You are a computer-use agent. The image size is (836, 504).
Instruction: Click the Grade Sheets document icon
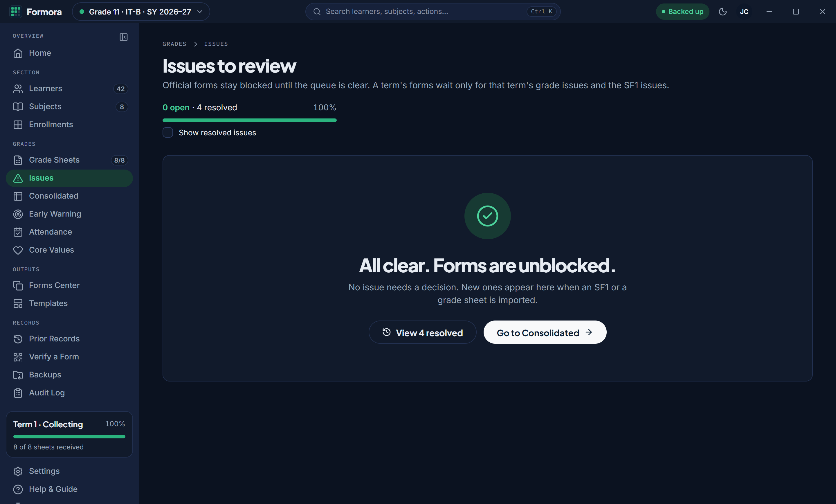(x=18, y=160)
